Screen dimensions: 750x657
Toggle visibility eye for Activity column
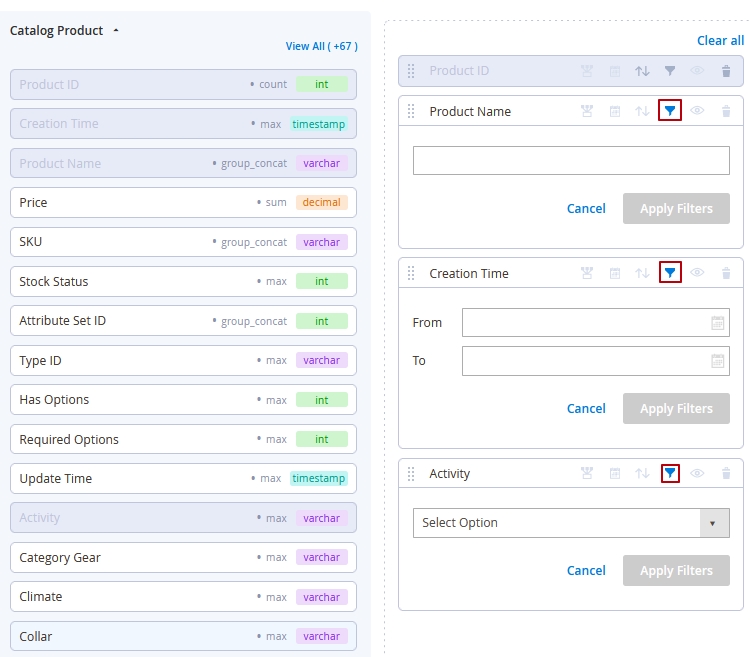click(698, 473)
